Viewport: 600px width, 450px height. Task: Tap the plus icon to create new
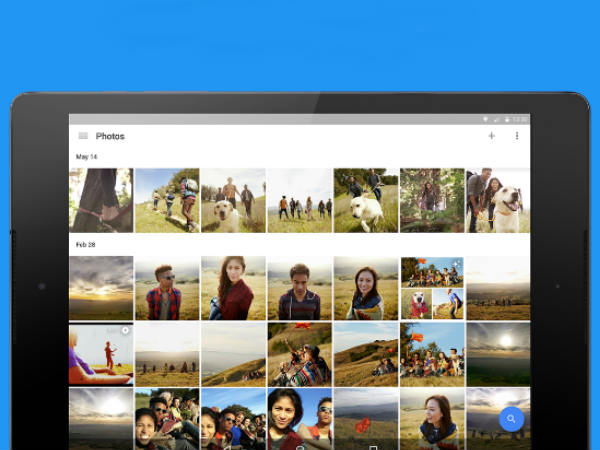[x=491, y=136]
